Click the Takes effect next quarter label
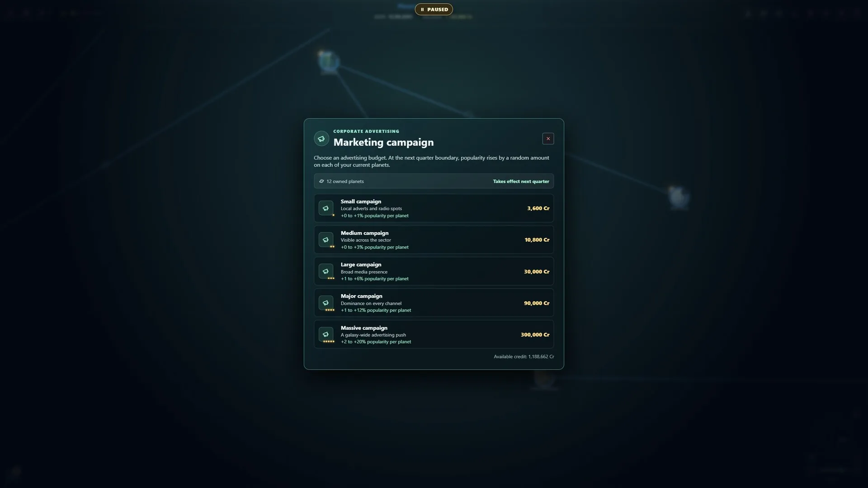This screenshot has width=868, height=488. point(521,181)
